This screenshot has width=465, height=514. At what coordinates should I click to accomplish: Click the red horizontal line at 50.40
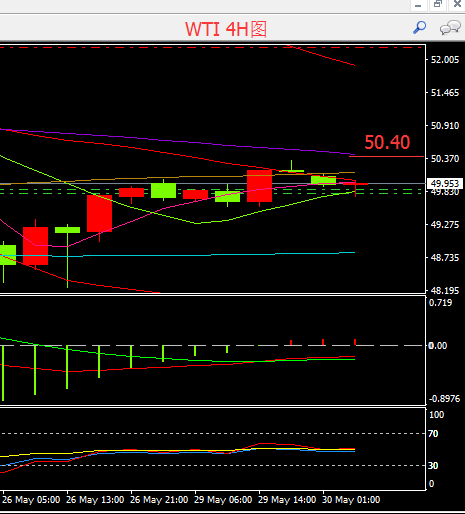coord(387,156)
